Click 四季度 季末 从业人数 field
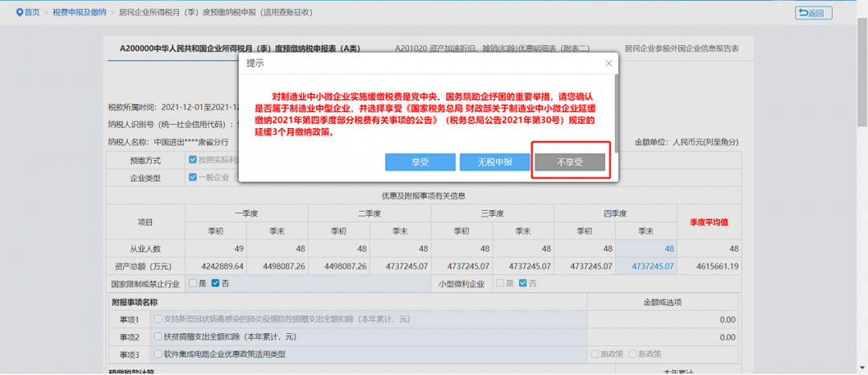 click(x=645, y=249)
